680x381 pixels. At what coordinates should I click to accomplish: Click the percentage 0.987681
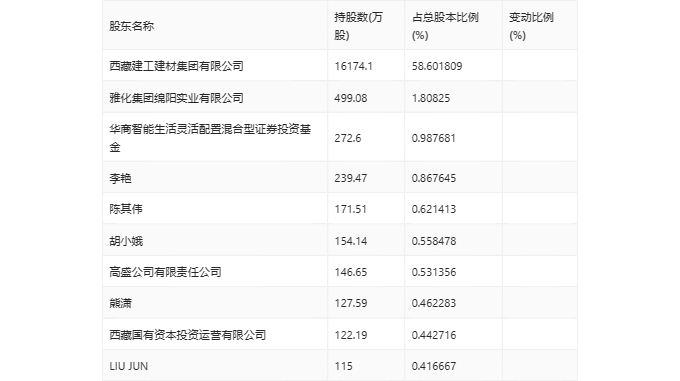434,138
